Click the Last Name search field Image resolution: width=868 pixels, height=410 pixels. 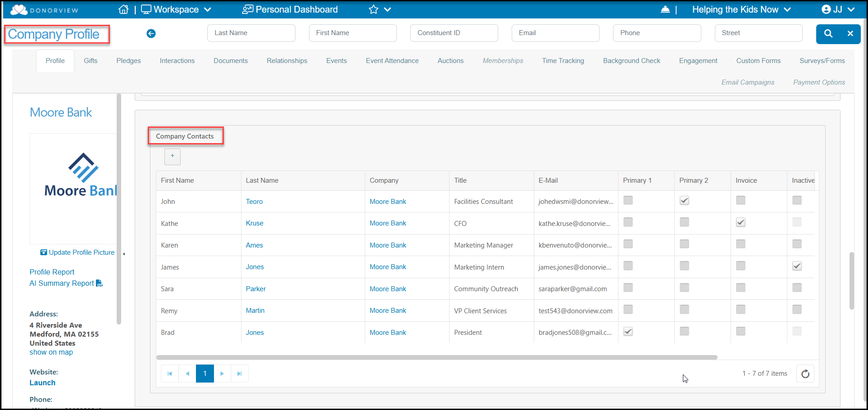[x=251, y=33]
